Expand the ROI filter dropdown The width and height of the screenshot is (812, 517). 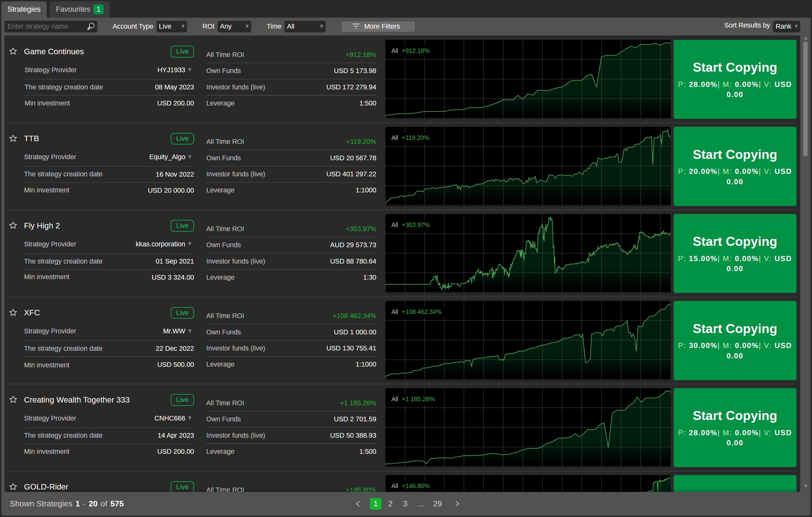234,26
